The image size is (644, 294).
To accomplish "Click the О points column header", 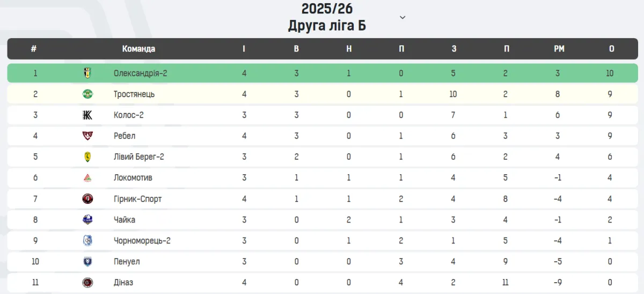I will pyautogui.click(x=611, y=49).
